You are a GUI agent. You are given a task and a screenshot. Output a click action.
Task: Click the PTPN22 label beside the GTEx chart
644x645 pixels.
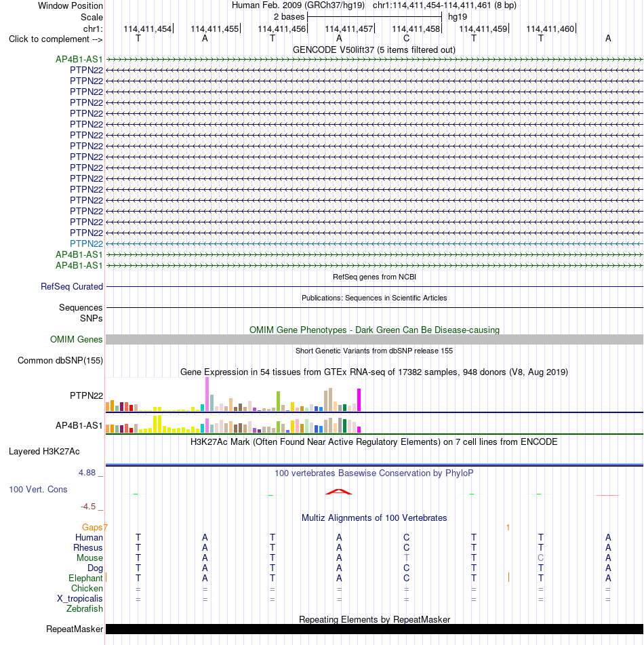[x=86, y=395]
